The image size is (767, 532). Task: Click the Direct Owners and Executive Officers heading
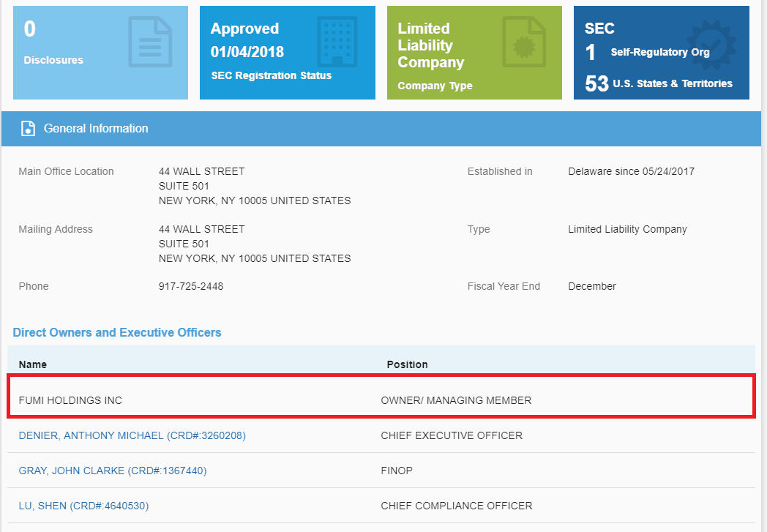117,332
